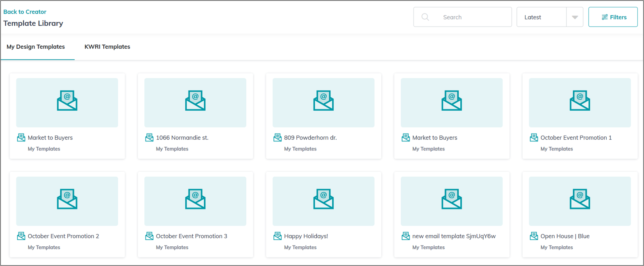Screen dimensions: 644x266
Task: Click small email icon beside 809 Powderhorn dr.
Action: coord(278,138)
